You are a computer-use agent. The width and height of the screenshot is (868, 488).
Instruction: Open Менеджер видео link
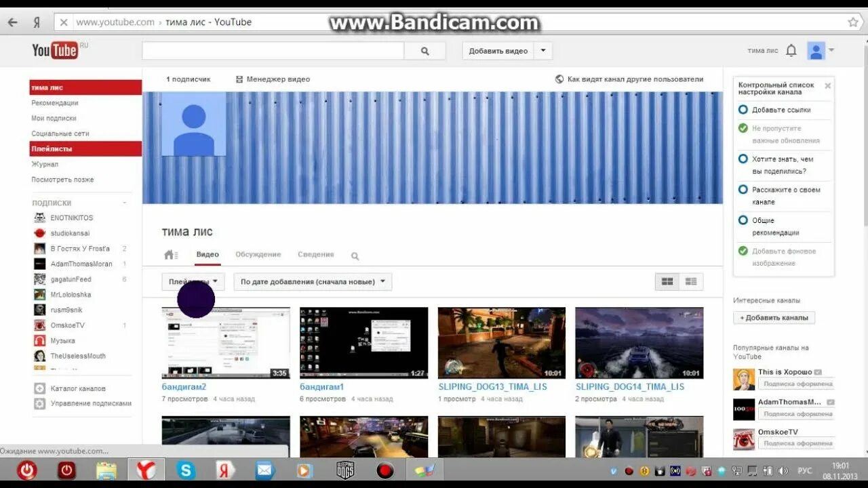tap(273, 79)
